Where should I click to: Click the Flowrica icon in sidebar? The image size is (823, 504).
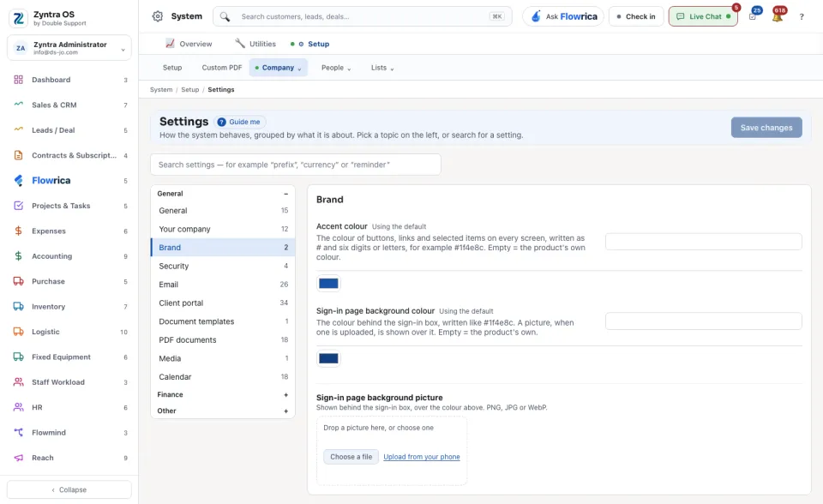(x=18, y=180)
